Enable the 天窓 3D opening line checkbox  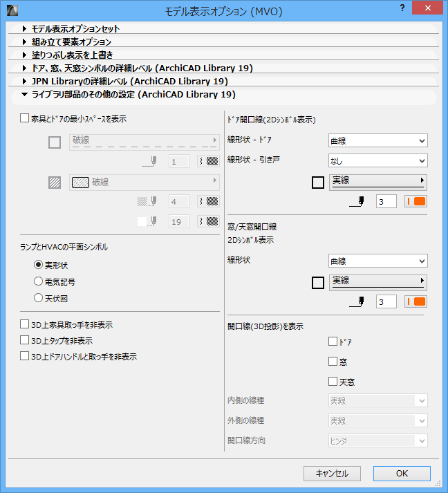click(333, 382)
